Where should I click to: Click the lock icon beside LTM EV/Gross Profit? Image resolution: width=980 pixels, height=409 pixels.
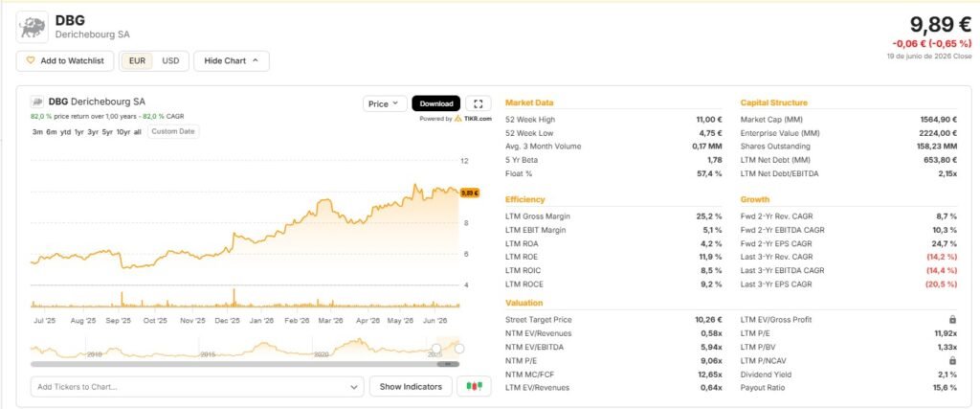coord(952,320)
